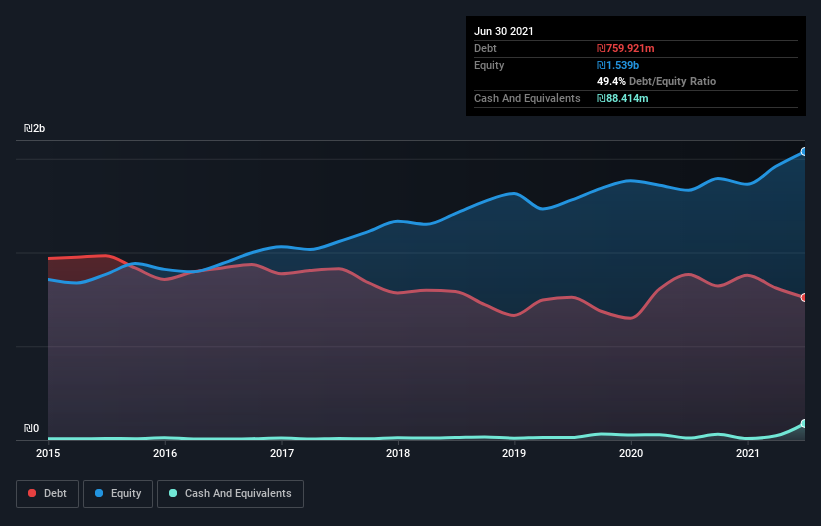Screen dimensions: 821x526
Task: Click the ₪759.921m debt value
Action: pos(626,48)
